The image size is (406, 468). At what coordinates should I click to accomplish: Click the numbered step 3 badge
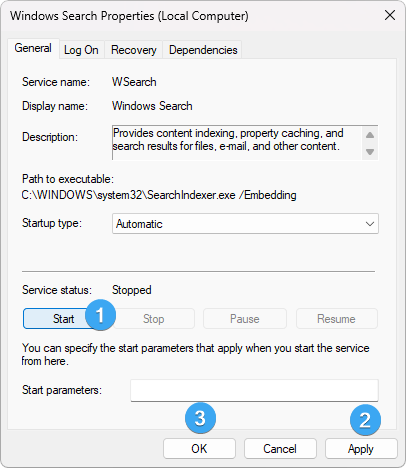[200, 418]
